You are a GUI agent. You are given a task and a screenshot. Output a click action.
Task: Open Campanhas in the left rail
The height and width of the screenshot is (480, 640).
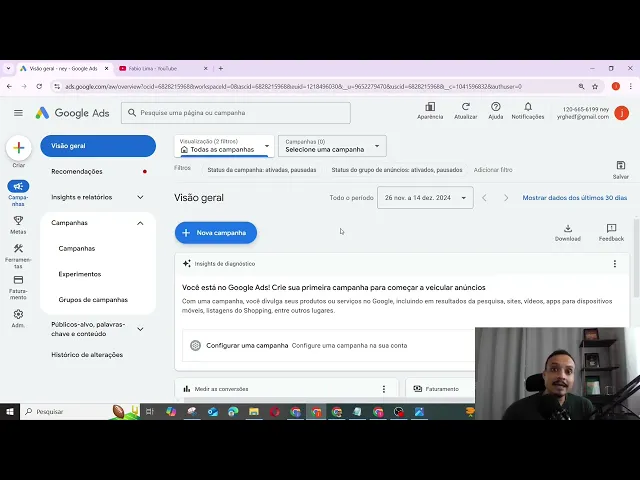tap(18, 193)
